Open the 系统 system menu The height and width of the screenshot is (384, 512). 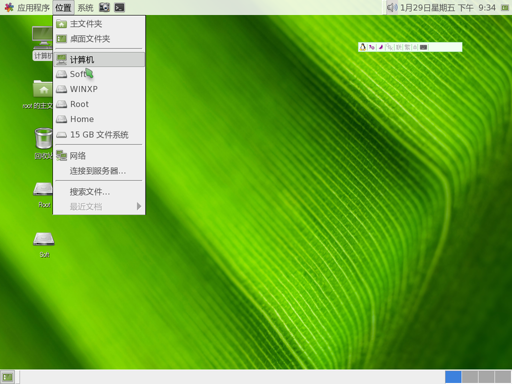pyautogui.click(x=85, y=7)
